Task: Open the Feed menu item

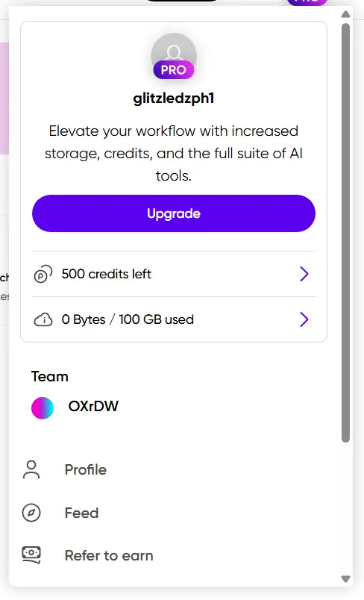Action: (x=174, y=513)
